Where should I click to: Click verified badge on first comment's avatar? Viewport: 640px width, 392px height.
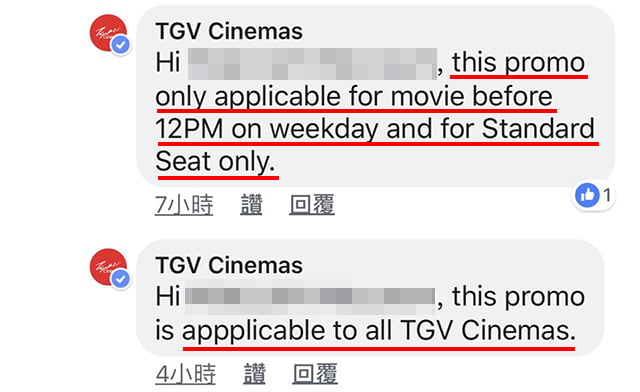coord(121,45)
